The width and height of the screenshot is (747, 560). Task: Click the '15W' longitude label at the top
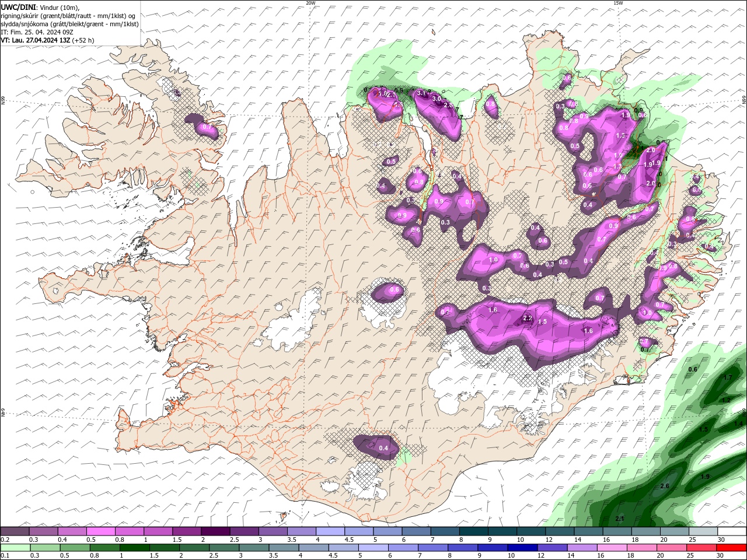point(619,3)
